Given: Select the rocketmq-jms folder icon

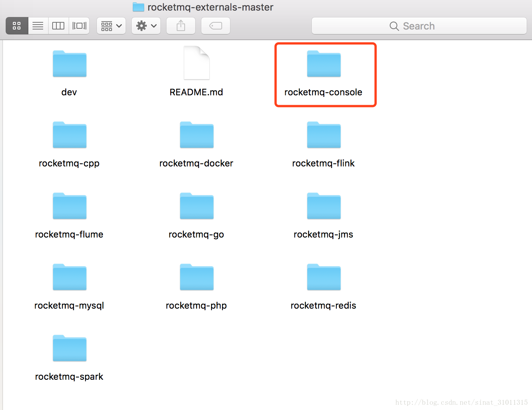Looking at the screenshot, I should 324,206.
